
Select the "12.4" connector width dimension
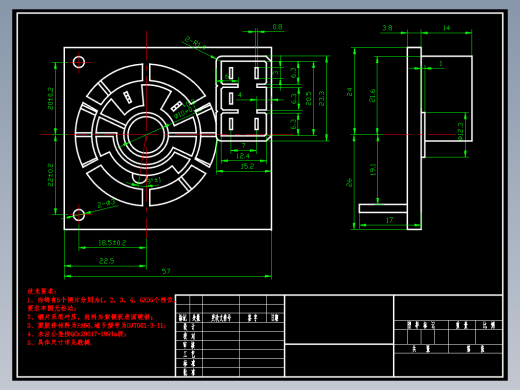tap(243, 156)
